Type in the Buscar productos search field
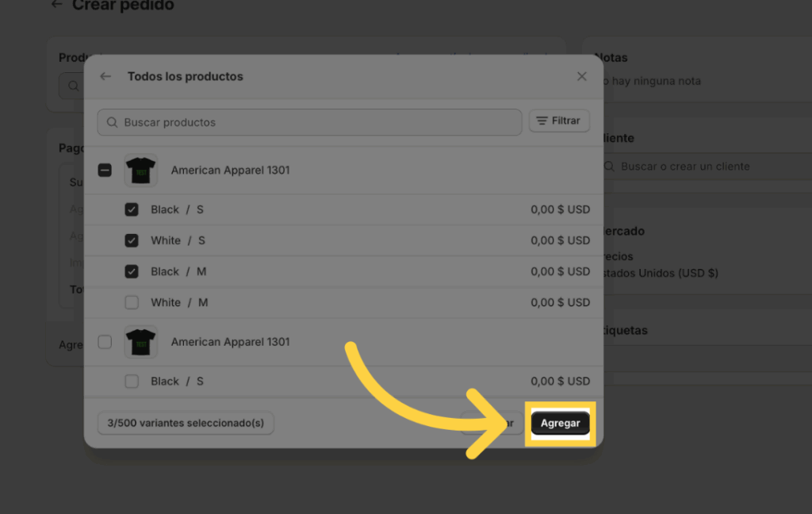 317,123
